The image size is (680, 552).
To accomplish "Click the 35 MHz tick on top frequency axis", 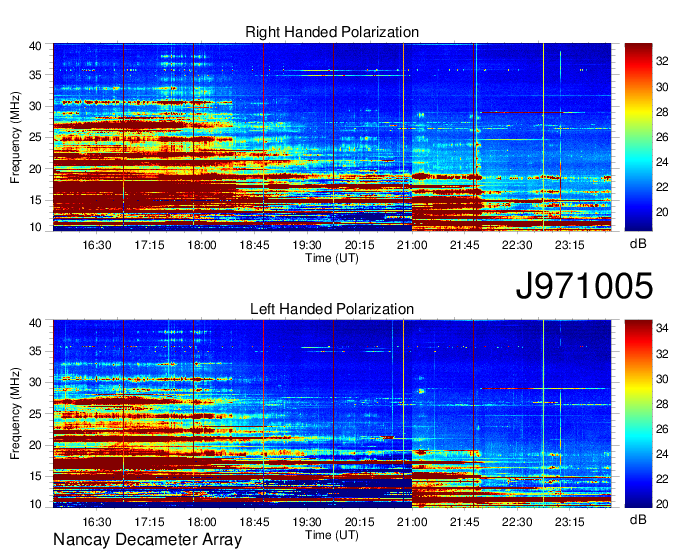I will pyautogui.click(x=35, y=75).
